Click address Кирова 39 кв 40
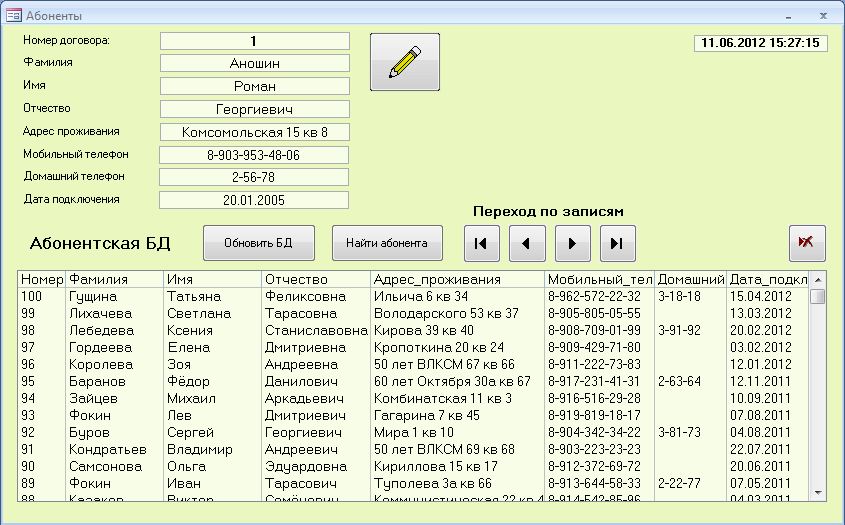This screenshot has height=525, width=845. coord(424,330)
